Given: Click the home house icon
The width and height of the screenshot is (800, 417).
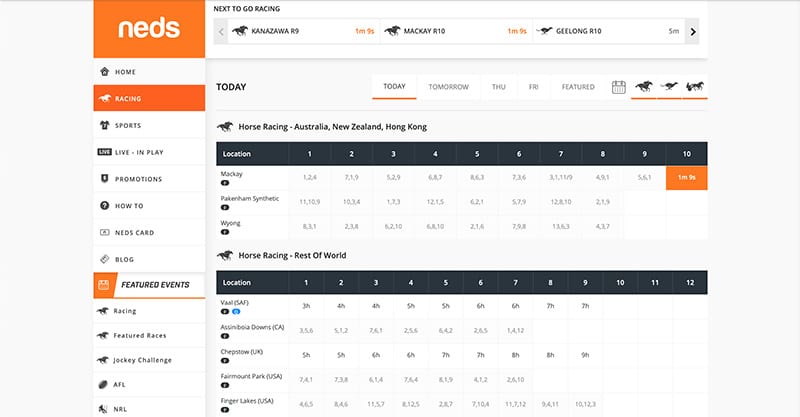Looking at the screenshot, I should (105, 71).
